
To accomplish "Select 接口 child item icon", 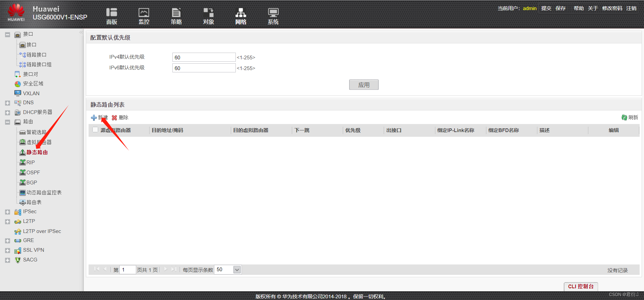I will [x=22, y=45].
